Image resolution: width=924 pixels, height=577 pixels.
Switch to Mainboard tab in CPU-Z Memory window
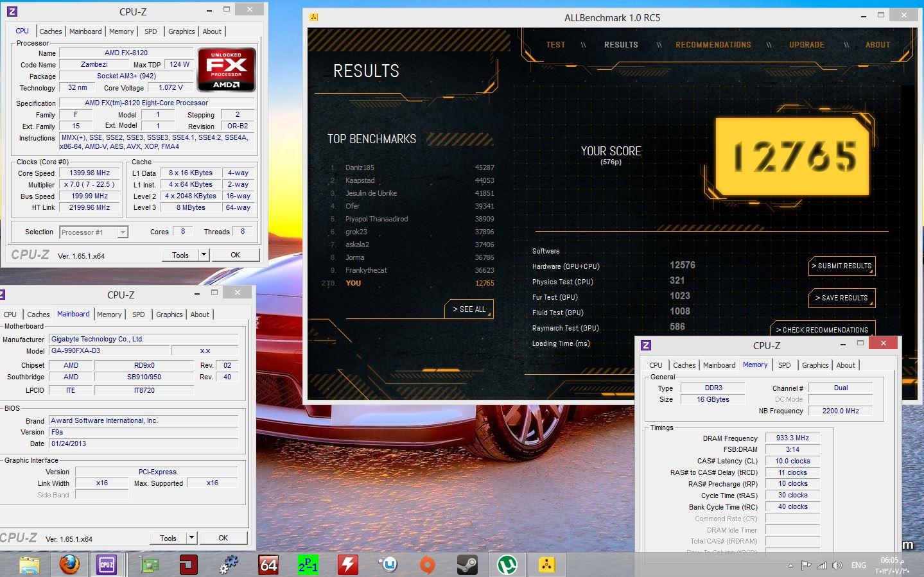719,365
